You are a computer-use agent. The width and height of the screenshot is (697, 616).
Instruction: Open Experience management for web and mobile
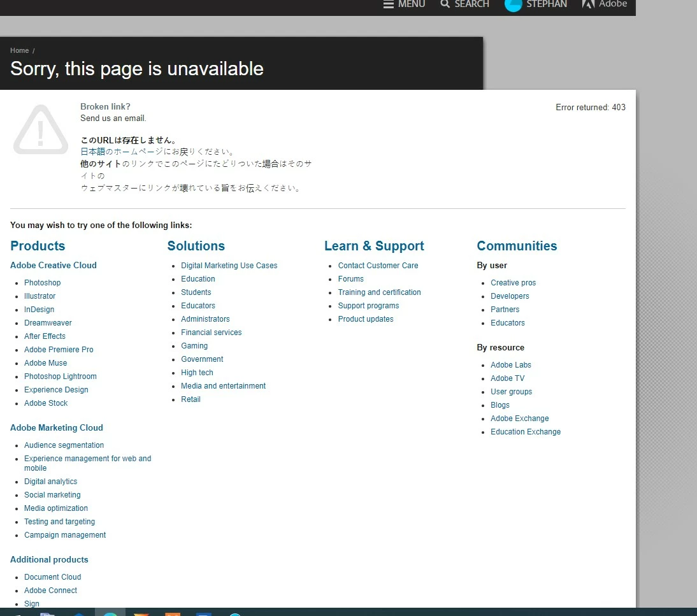point(87,463)
